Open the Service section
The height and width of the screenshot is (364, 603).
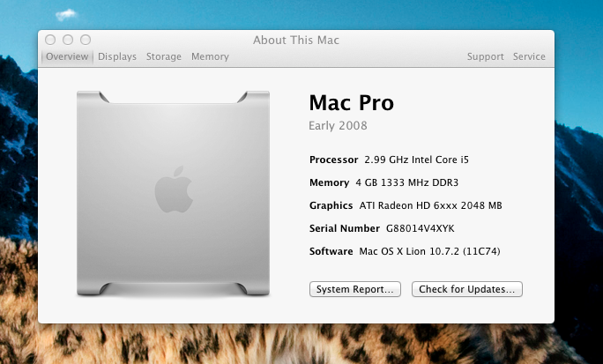[x=529, y=56]
